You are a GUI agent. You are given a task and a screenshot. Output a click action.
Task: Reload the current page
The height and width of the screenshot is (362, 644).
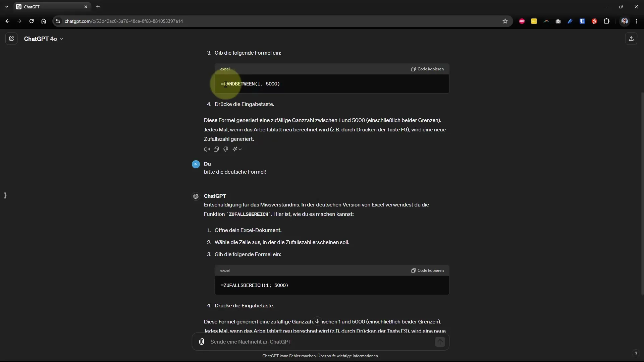point(32,21)
